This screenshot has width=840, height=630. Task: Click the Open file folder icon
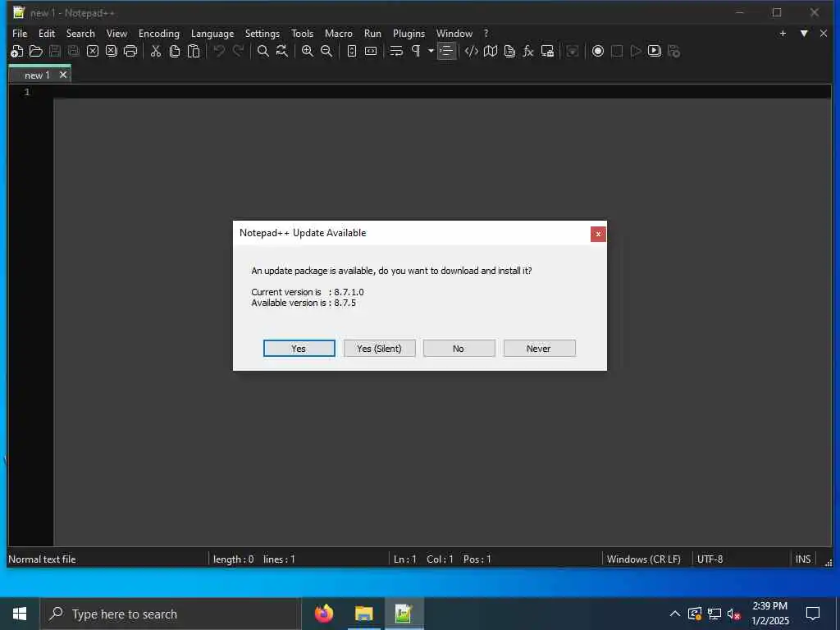tap(36, 52)
